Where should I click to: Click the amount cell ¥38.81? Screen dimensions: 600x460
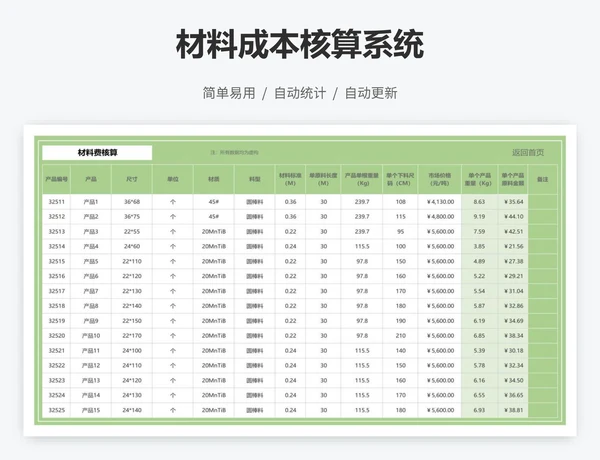click(x=513, y=410)
